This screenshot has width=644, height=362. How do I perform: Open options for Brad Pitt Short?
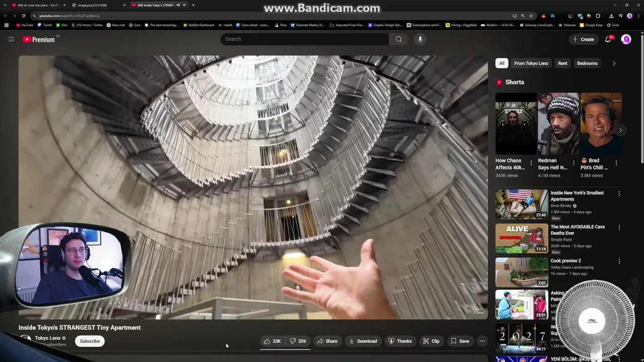pos(616,163)
